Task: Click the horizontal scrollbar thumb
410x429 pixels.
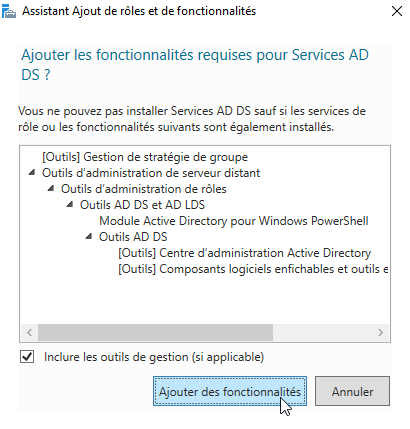Action: pos(155,332)
